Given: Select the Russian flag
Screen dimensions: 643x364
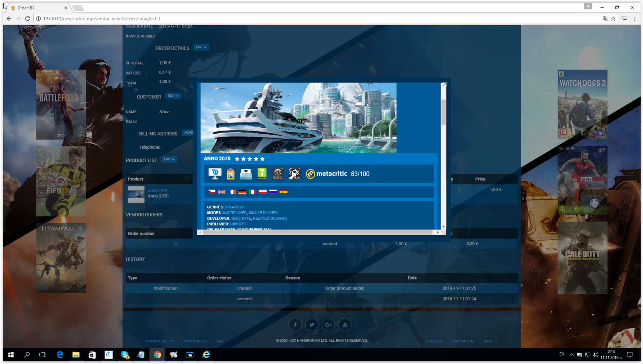Looking at the screenshot, I should point(273,192).
